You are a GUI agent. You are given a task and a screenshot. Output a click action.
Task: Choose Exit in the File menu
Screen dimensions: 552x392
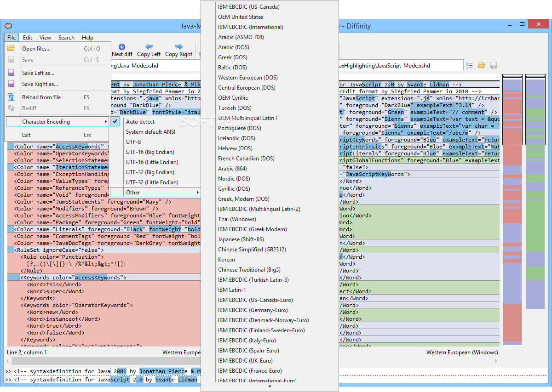point(57,135)
